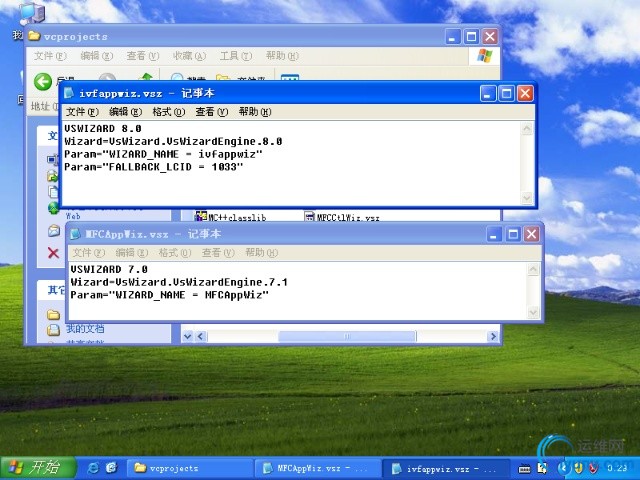Switch to vcprojects taskbar button
The image size is (640, 480).
[x=190, y=468]
